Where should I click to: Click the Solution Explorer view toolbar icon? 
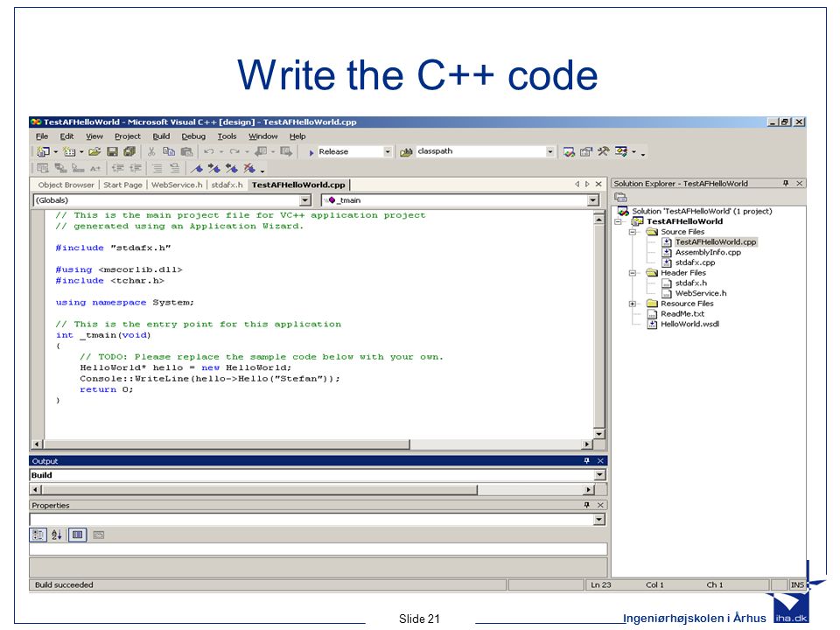coord(621,198)
